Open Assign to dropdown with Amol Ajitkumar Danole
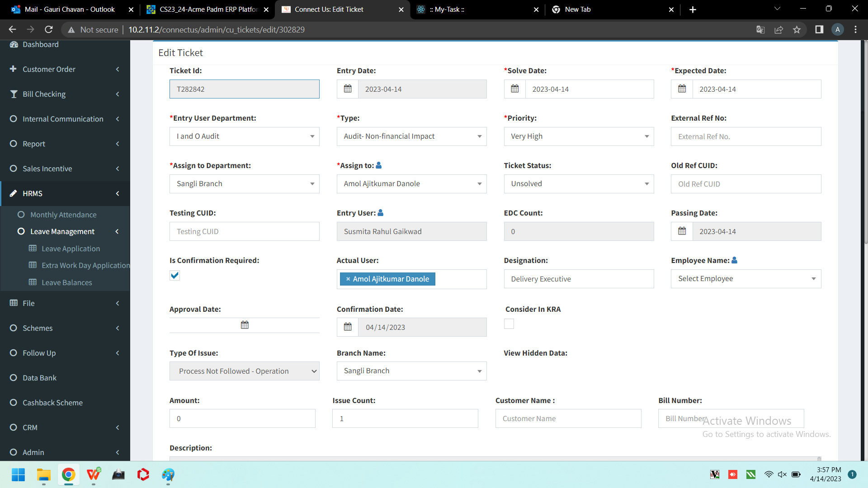This screenshot has height=488, width=868. click(x=412, y=184)
